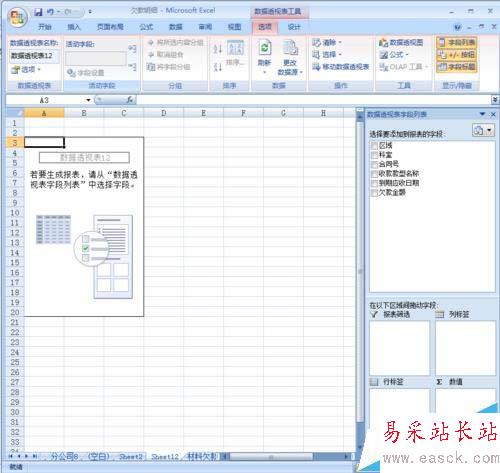Undo the last action in Quick Access toolbar

50,12
